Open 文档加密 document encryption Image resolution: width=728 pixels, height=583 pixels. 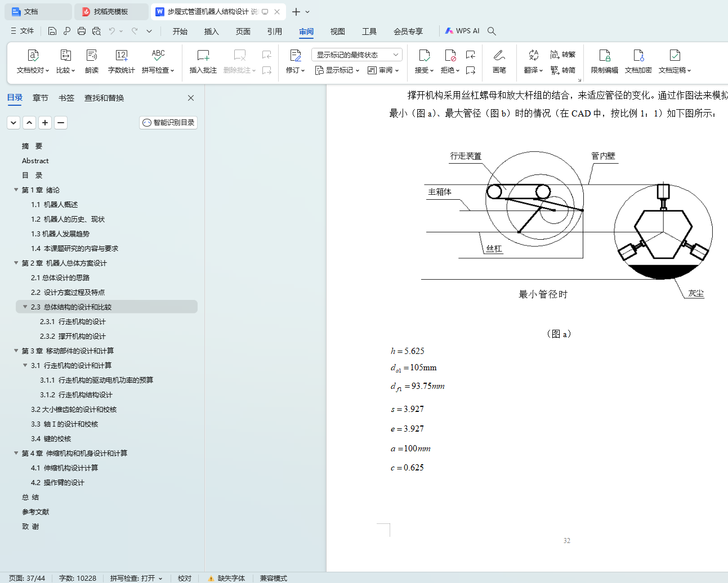click(638, 61)
